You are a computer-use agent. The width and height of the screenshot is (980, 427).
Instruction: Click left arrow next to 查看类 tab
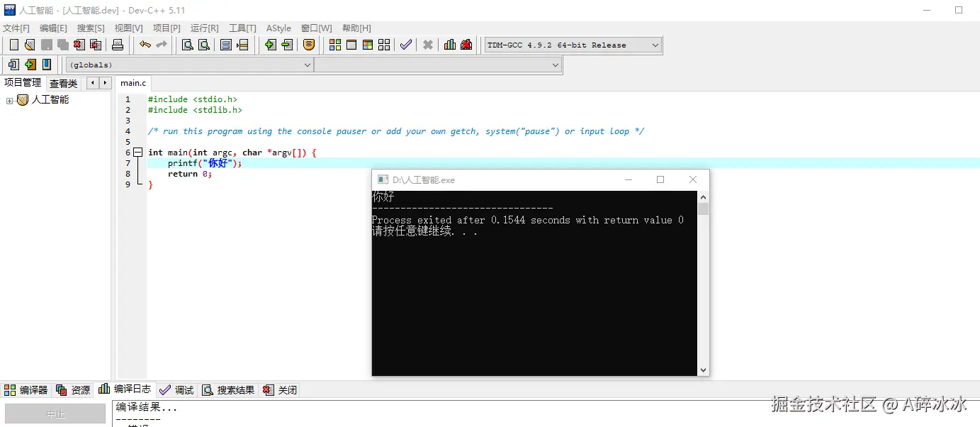[x=93, y=83]
